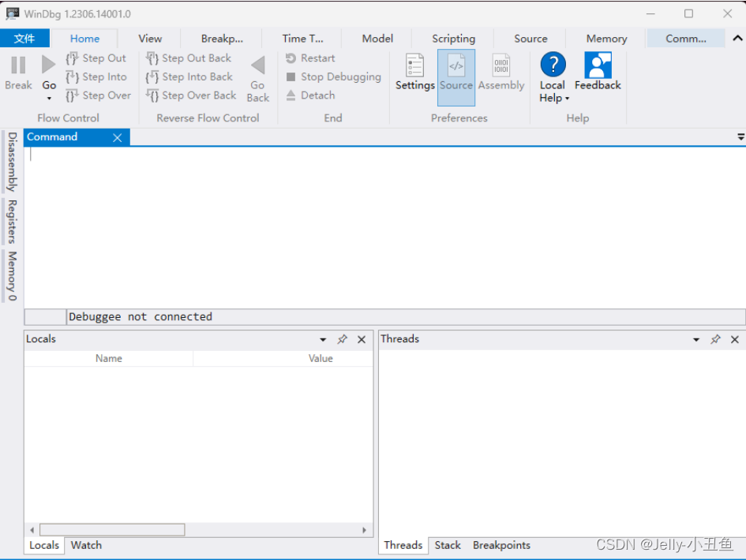Open the Scripting ribbon tab
The width and height of the screenshot is (746, 560).
(x=453, y=39)
